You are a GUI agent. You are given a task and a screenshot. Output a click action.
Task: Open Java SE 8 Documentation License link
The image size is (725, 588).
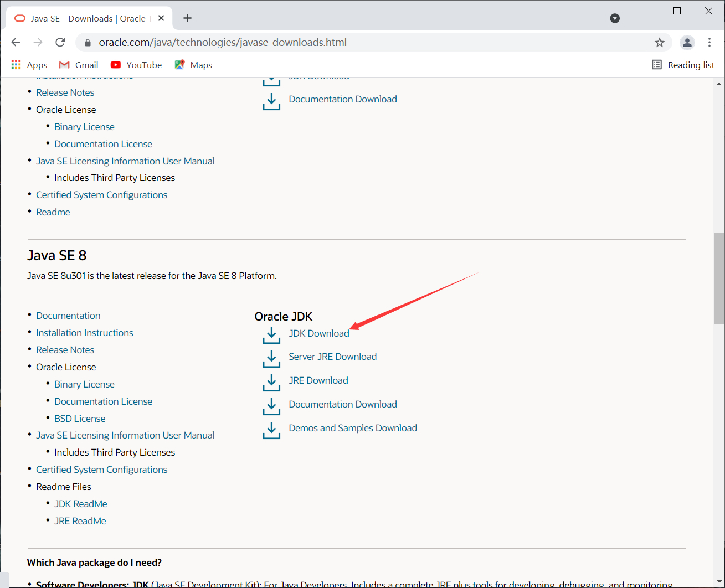(x=103, y=401)
